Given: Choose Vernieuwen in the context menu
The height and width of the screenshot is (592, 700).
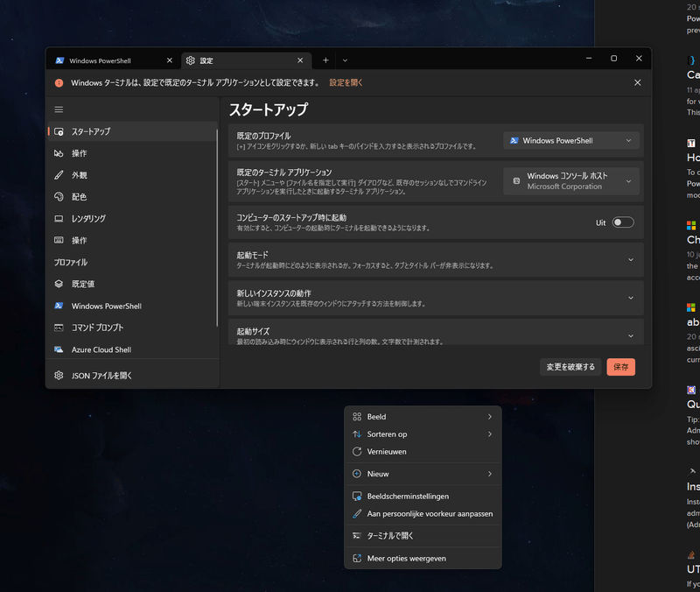Looking at the screenshot, I should (423, 451).
